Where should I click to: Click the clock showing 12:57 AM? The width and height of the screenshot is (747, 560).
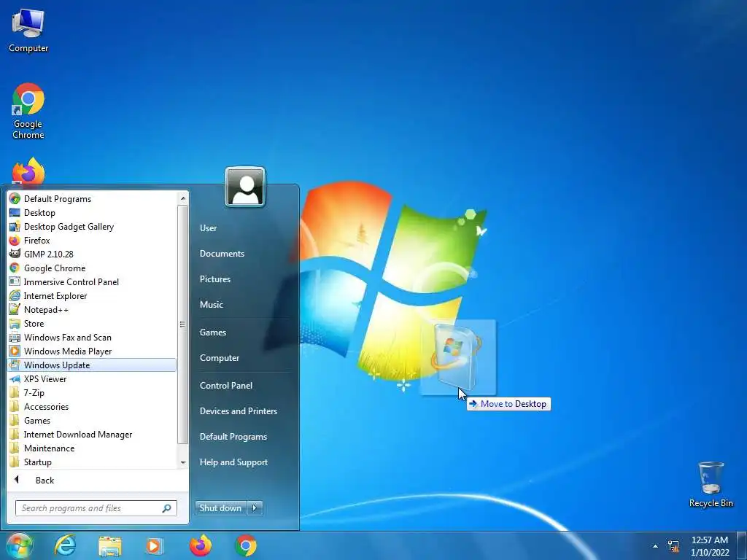(x=709, y=540)
